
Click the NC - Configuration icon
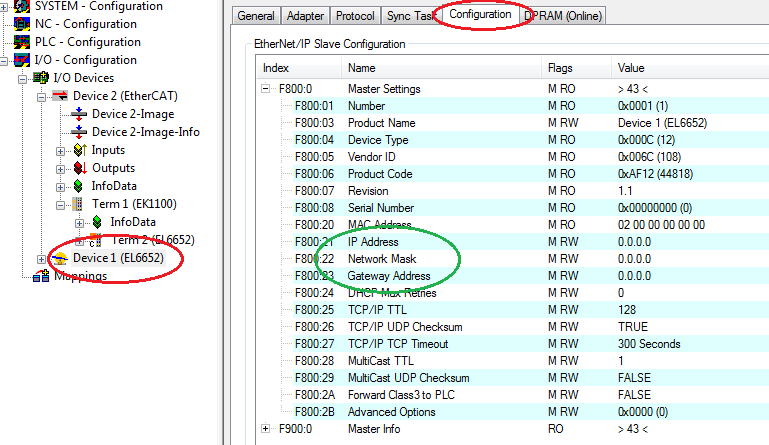click(22, 24)
